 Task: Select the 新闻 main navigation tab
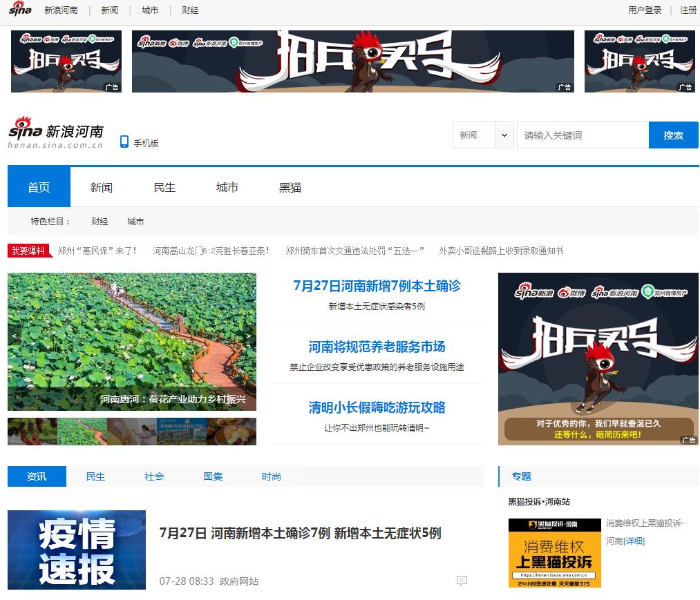pos(102,187)
